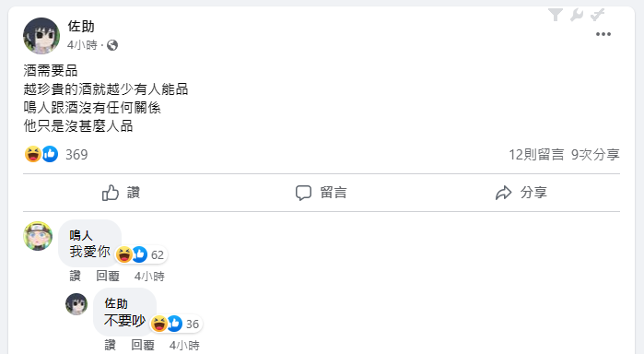Viewport: 644px width, 354px height.
Task: Toggle 讚 under the 不要吵 reply
Action: coord(110,345)
